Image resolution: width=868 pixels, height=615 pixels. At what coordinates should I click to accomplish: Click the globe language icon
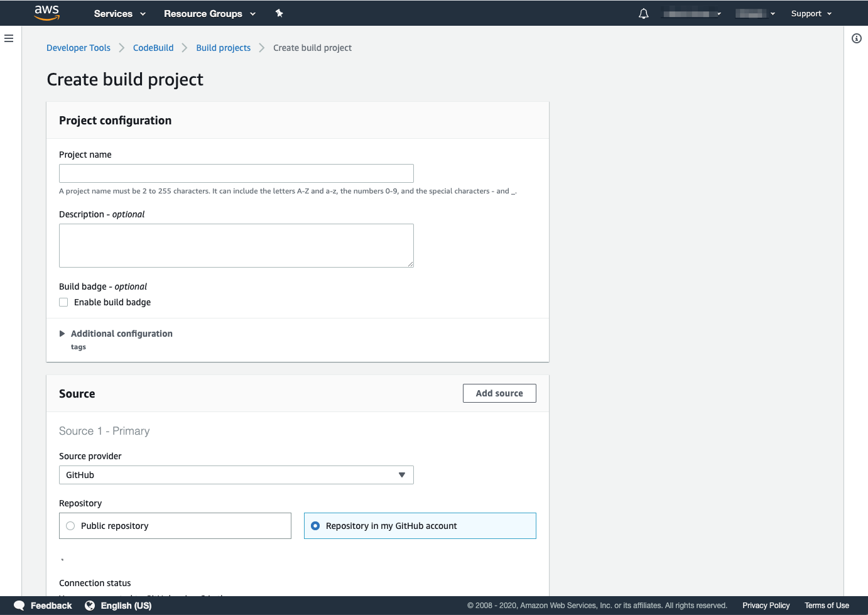90,605
